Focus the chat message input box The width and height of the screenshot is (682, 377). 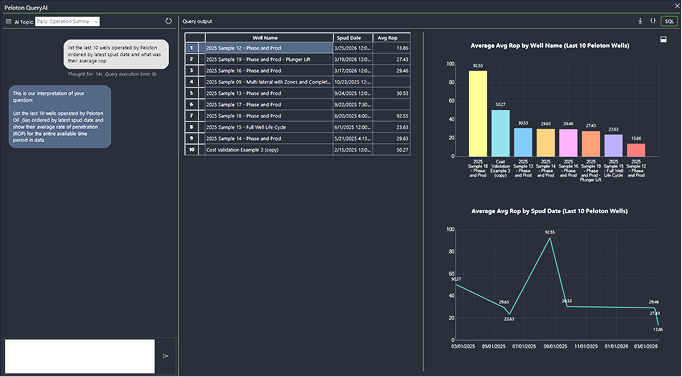[x=80, y=356]
